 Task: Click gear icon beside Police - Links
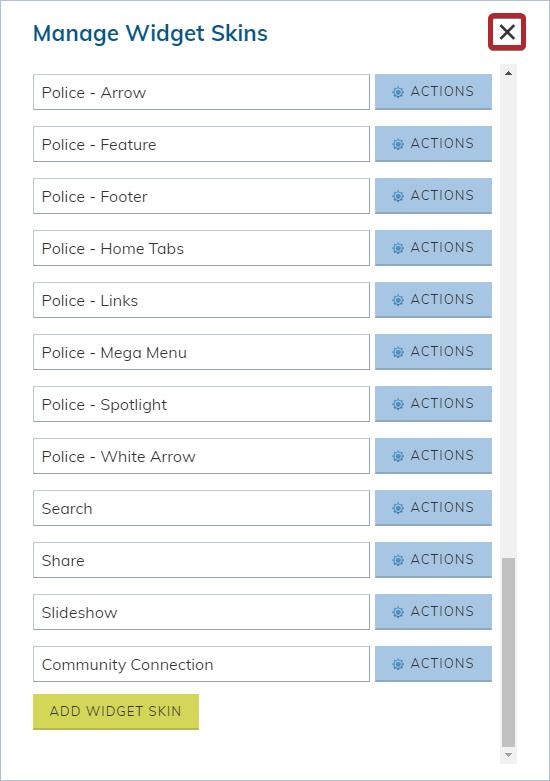[398, 300]
